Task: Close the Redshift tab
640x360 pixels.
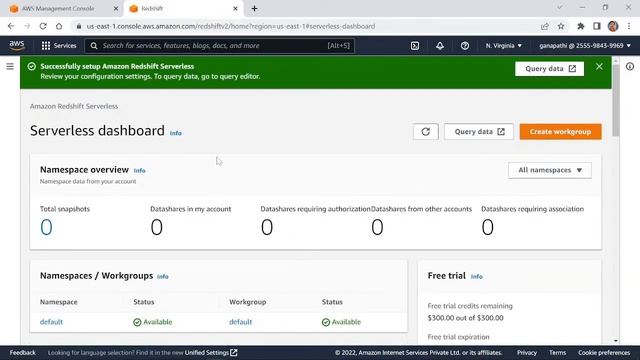Action: coord(235,9)
